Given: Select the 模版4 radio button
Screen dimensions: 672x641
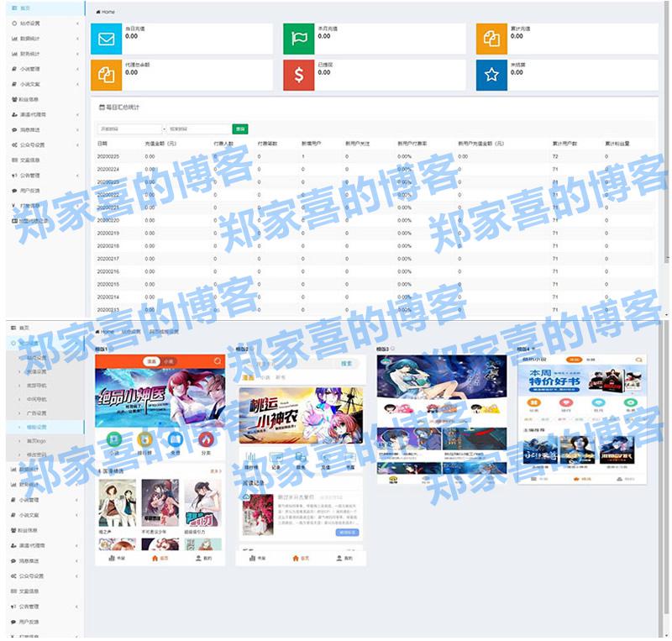Looking at the screenshot, I should (x=533, y=349).
